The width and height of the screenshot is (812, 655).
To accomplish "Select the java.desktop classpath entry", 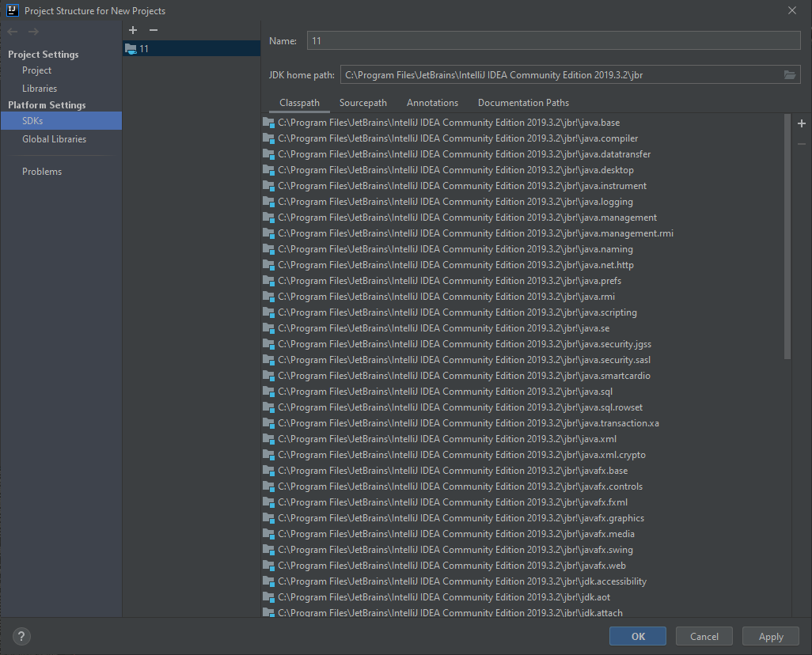I will (455, 170).
